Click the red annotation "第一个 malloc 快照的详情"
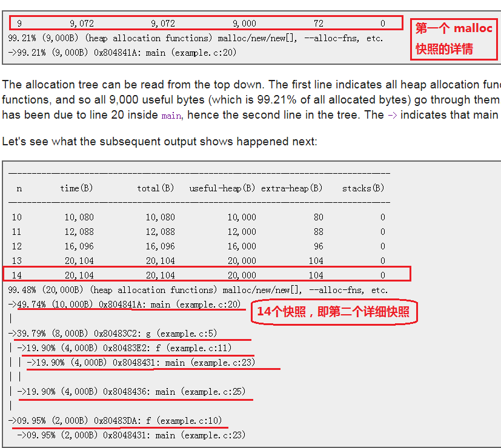Screen dimensions: 501x448 pos(454,38)
